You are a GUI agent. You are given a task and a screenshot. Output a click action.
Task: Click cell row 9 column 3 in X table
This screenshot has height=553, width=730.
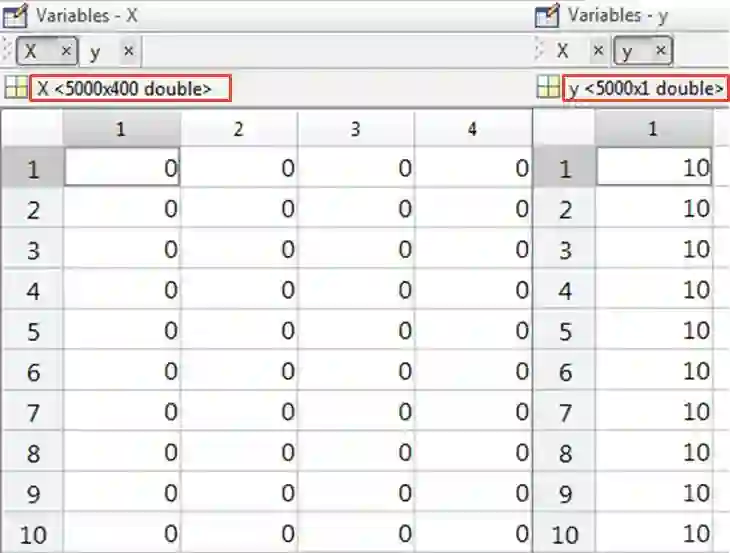tap(356, 493)
